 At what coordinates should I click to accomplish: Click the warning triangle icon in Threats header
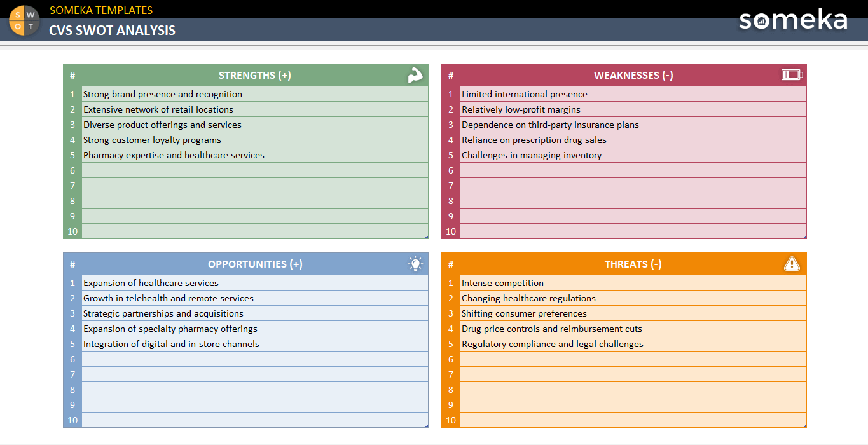pyautogui.click(x=792, y=264)
